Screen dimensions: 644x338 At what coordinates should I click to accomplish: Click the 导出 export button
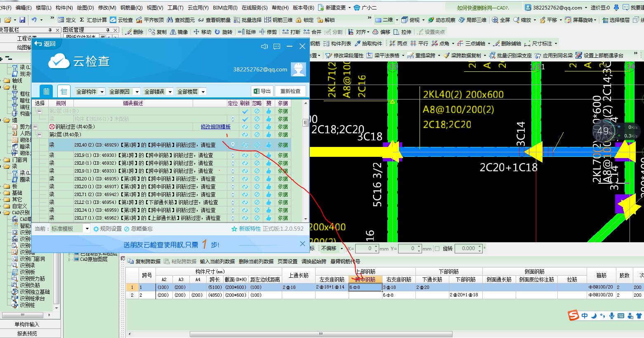[x=262, y=91]
